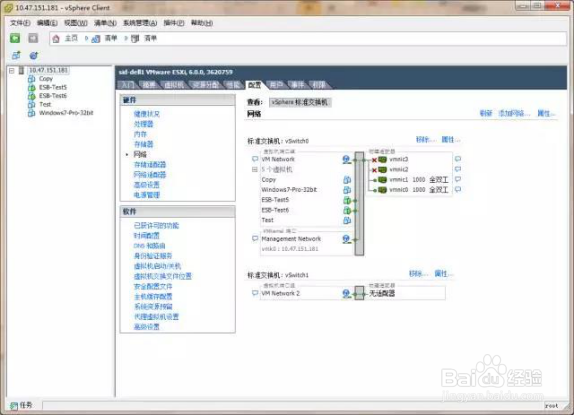
Task: Open 处理器 in hardware list
Action: click(x=143, y=124)
